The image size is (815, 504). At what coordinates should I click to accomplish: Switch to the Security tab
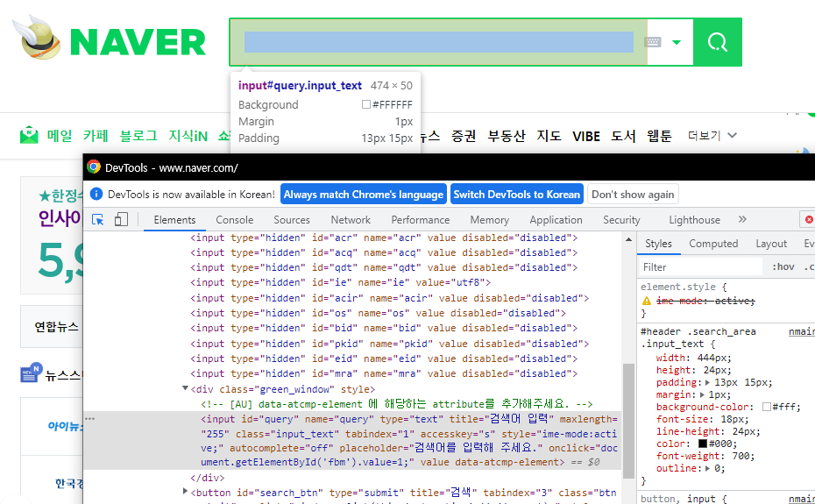coord(621,220)
